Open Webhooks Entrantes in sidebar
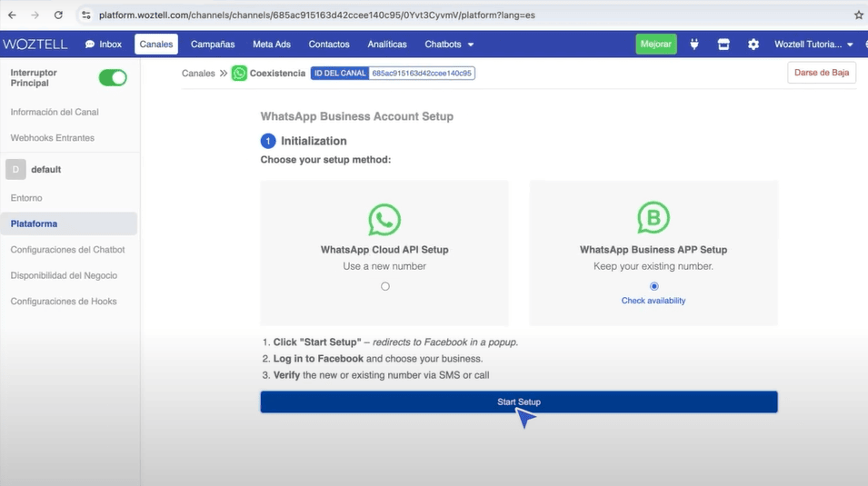Viewport: 868px width, 486px height. pyautogui.click(x=52, y=138)
